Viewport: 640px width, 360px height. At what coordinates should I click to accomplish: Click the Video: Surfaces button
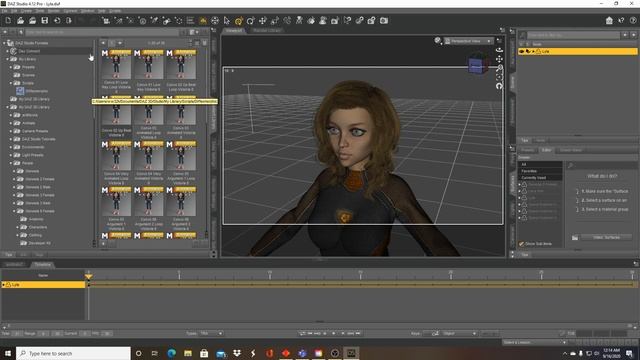coord(606,237)
